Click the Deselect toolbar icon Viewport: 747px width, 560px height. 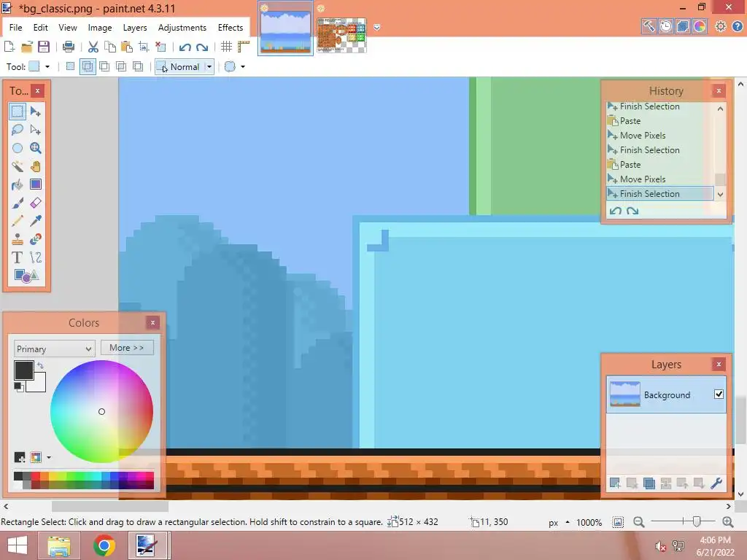161,47
